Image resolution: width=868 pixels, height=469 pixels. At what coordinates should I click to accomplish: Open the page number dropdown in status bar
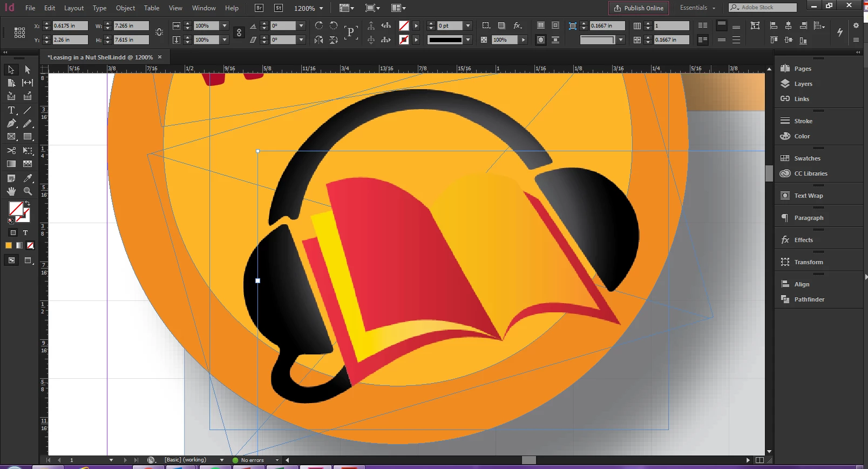pos(111,460)
